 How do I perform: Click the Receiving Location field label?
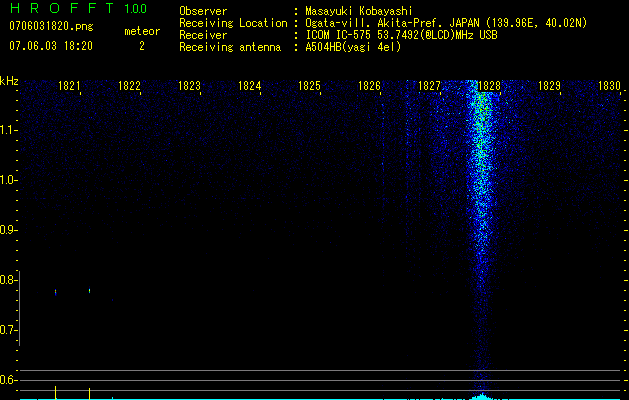point(233,23)
